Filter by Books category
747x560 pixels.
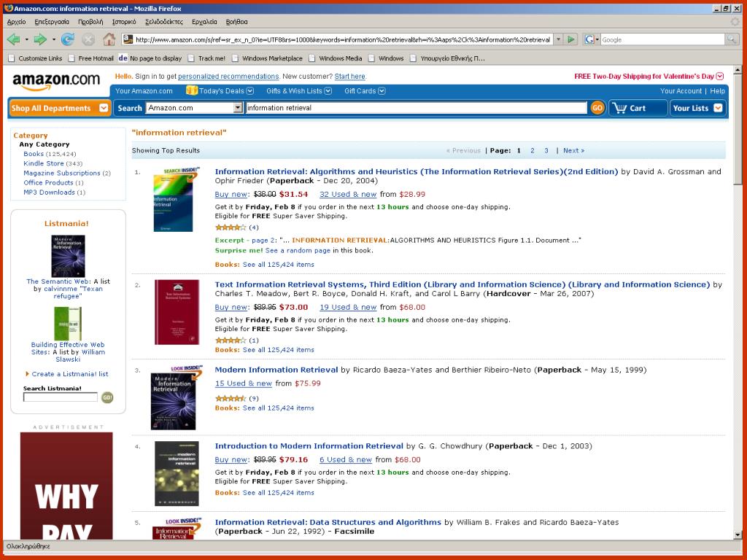(x=34, y=154)
